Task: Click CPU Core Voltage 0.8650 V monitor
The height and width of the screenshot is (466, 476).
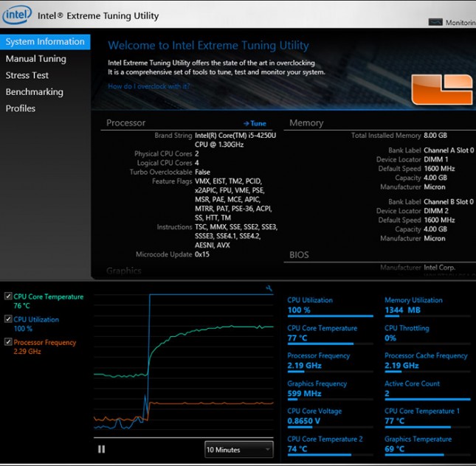Action: pos(331,418)
